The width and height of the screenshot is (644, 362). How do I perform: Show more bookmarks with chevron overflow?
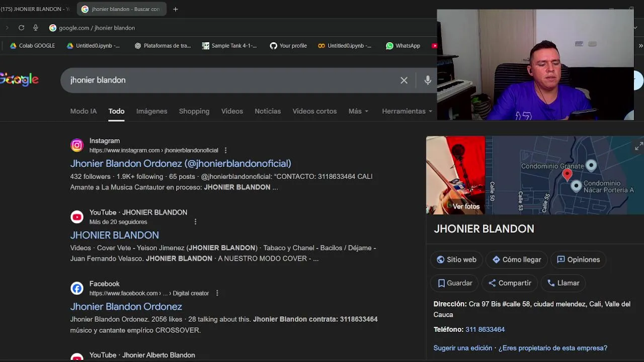tap(640, 46)
